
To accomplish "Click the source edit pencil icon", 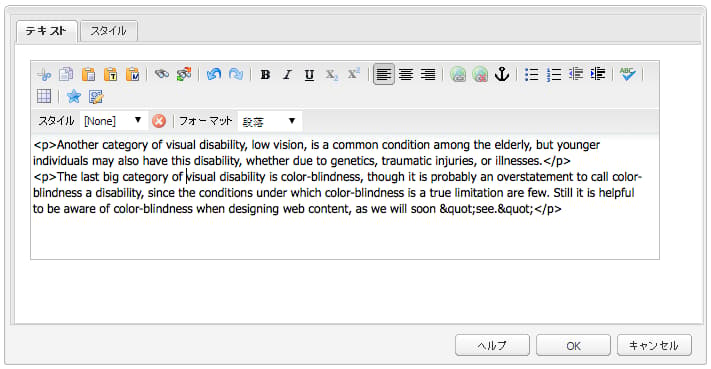I will pos(96,97).
